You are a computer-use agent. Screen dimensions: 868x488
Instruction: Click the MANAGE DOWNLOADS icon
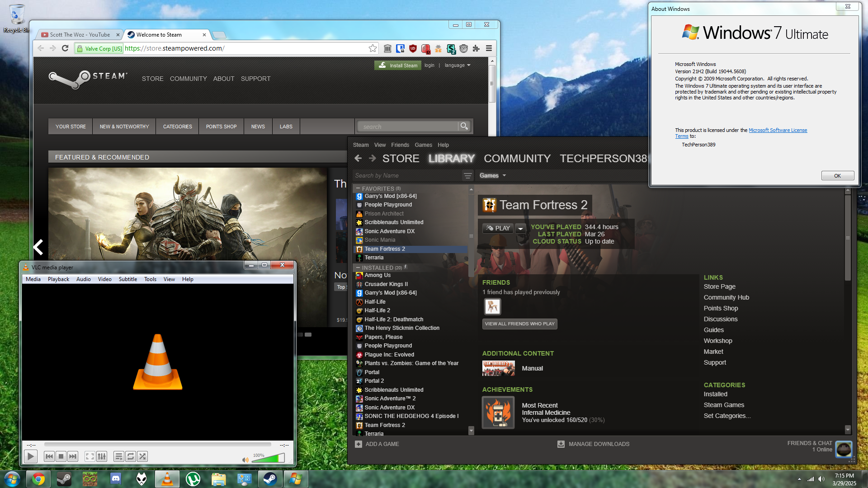[x=561, y=444]
